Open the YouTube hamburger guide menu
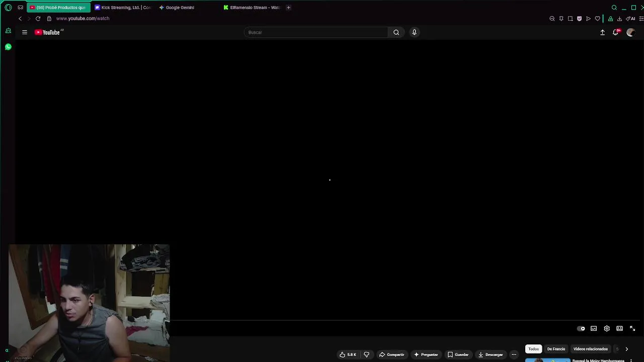 (x=24, y=32)
